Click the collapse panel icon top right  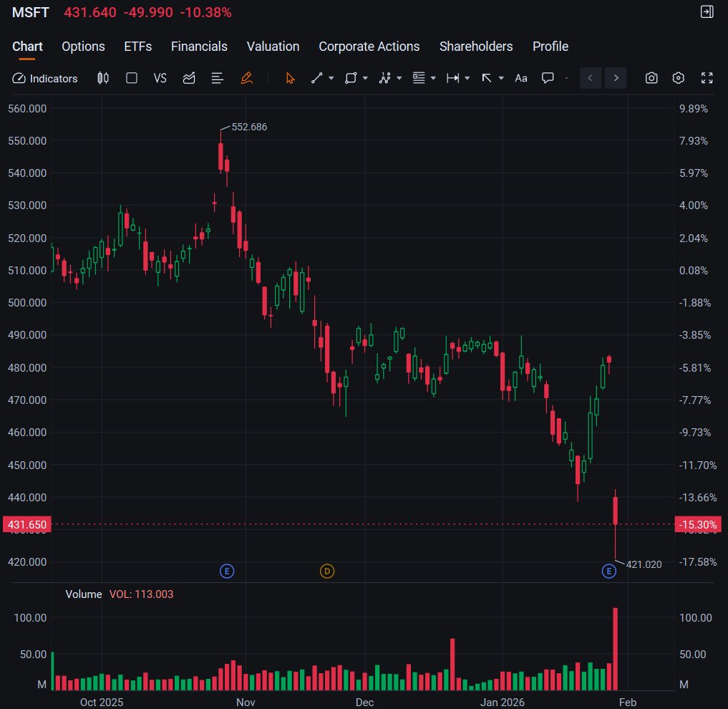pyautogui.click(x=707, y=12)
